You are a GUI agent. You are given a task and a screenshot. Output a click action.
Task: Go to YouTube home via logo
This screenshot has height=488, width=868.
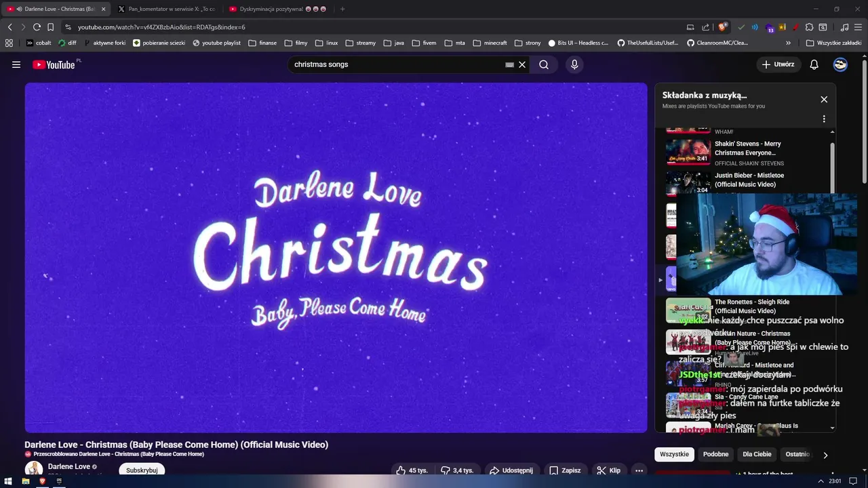click(x=54, y=64)
